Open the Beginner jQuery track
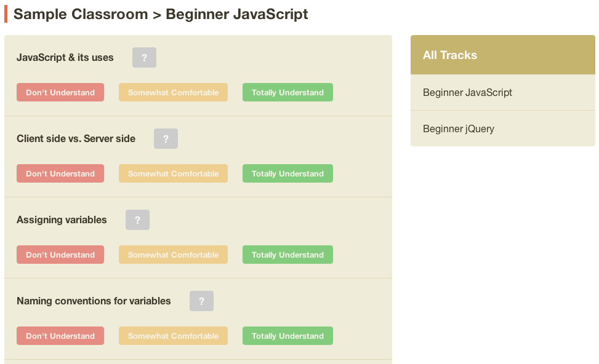The width and height of the screenshot is (599, 364). pos(503,129)
